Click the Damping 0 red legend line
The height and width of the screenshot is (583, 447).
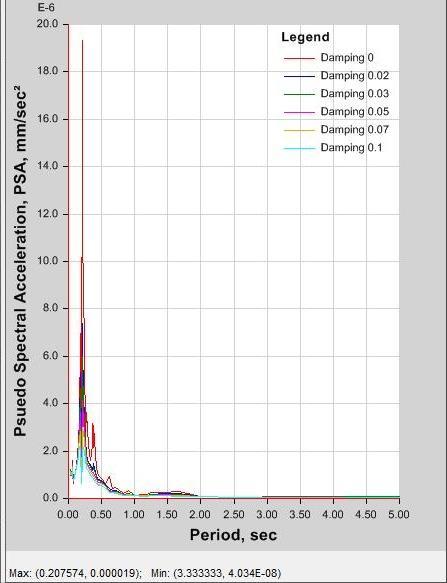coord(299,58)
